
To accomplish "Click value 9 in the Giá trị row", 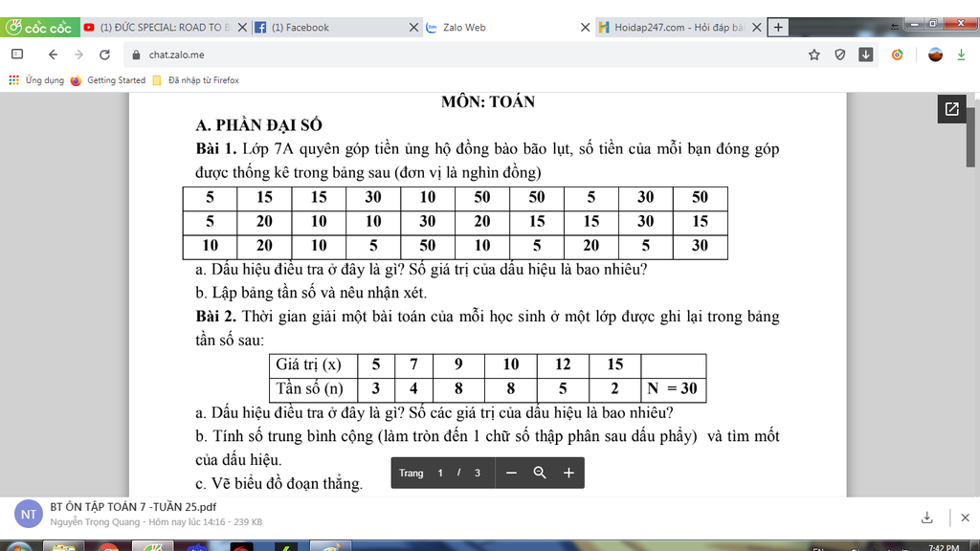I will [x=458, y=364].
